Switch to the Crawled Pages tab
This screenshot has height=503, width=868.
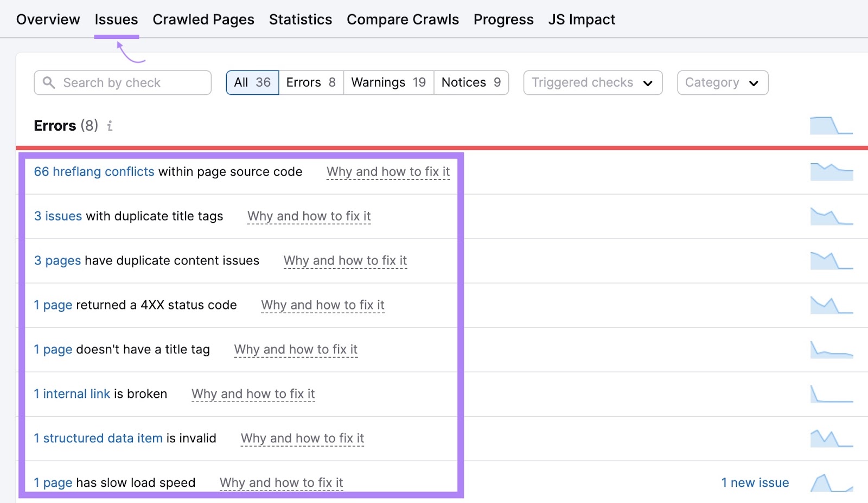tap(203, 19)
